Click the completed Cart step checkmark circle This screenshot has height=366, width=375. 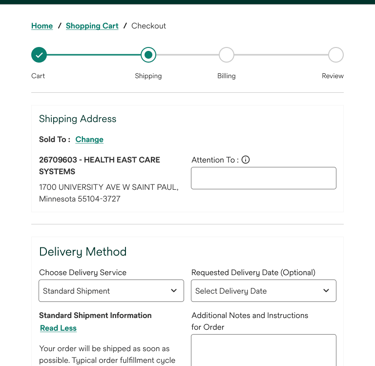(x=39, y=55)
